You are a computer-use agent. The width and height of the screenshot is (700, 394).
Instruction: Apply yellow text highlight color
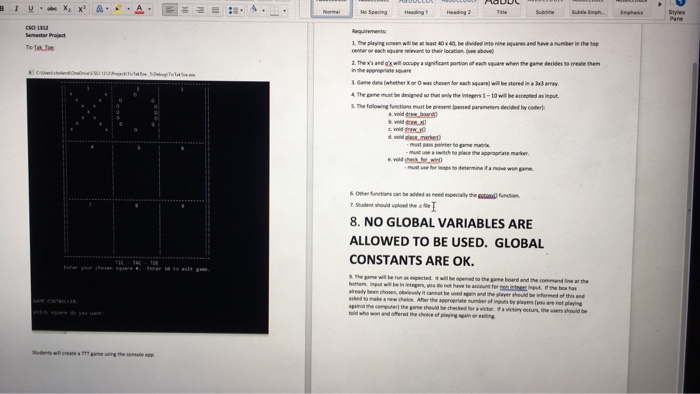[118, 9]
